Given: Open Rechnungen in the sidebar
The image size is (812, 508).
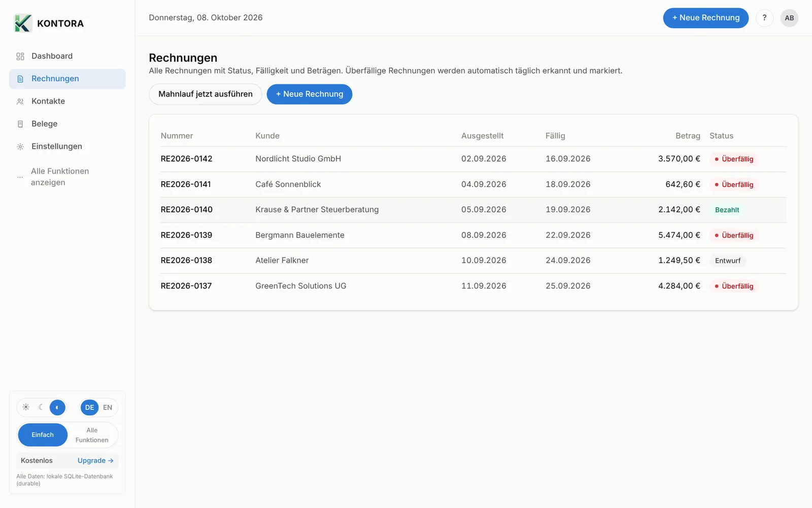Looking at the screenshot, I should [67, 79].
